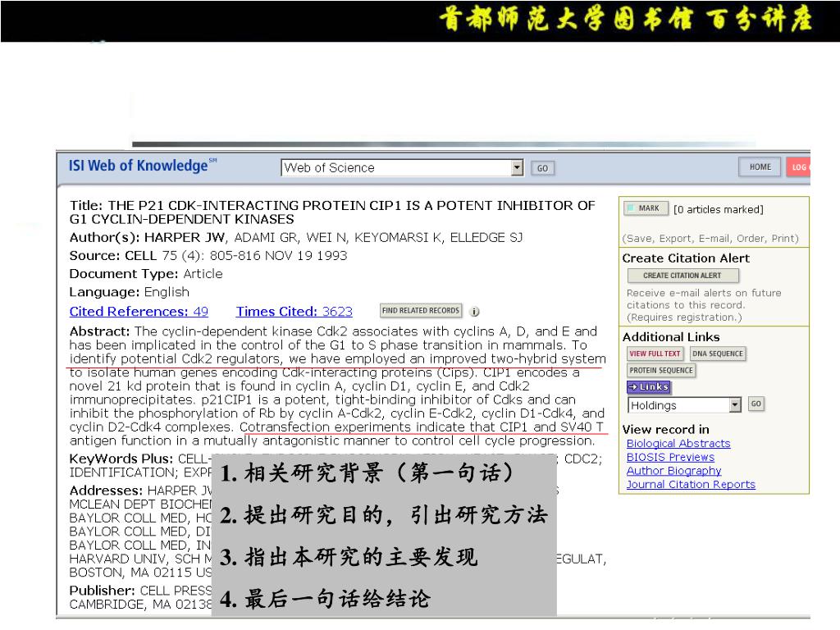Viewport: 840px width, 630px height.
Task: Click the ISI Web of Knowledge logo
Action: coord(143,166)
